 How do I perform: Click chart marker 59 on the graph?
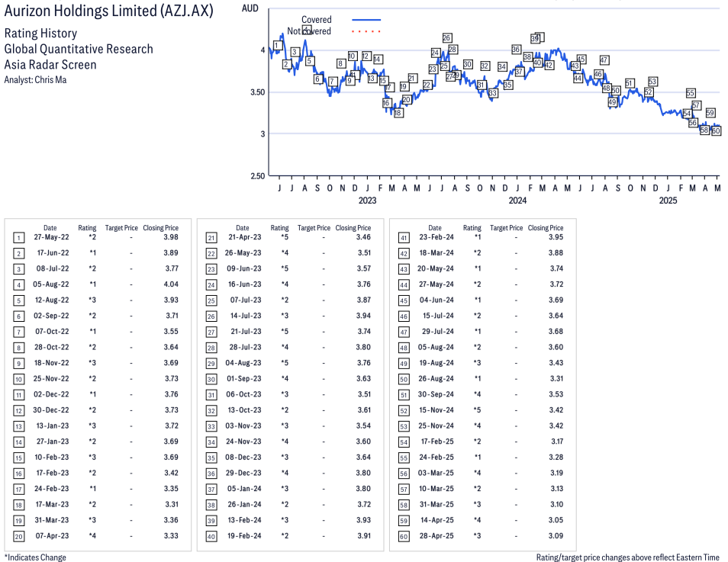pyautogui.click(x=710, y=112)
